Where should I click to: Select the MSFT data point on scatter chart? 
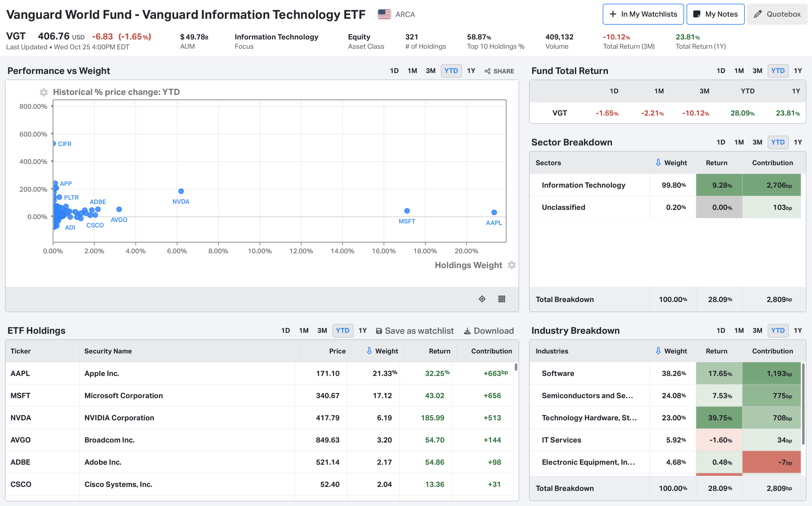point(407,211)
